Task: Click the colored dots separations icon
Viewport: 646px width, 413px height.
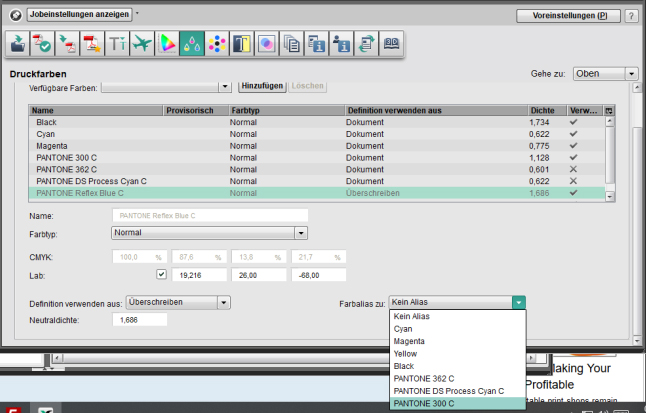Action: click(217, 43)
